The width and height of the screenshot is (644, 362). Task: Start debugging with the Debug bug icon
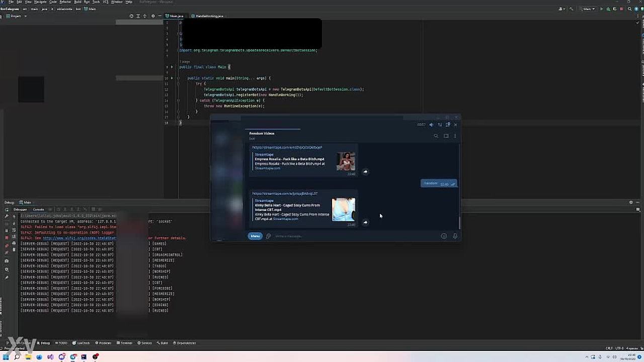[x=608, y=9]
